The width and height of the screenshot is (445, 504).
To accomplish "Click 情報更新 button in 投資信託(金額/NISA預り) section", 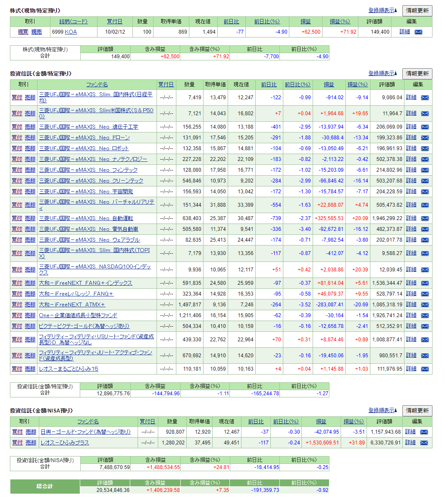I will [x=417, y=410].
